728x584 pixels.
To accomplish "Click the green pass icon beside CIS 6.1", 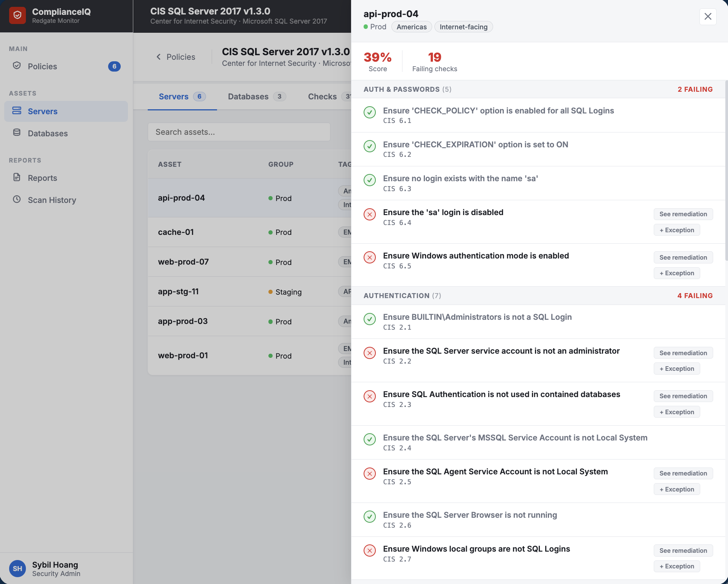I will (x=370, y=113).
